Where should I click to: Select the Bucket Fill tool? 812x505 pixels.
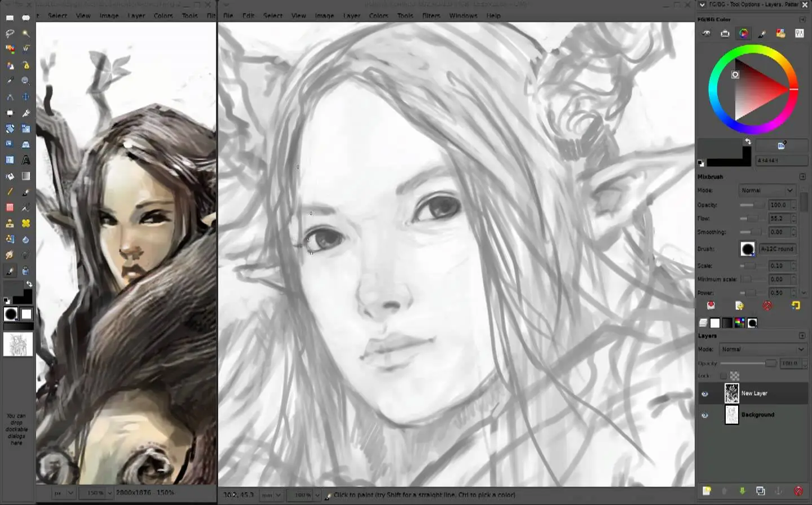point(10,176)
